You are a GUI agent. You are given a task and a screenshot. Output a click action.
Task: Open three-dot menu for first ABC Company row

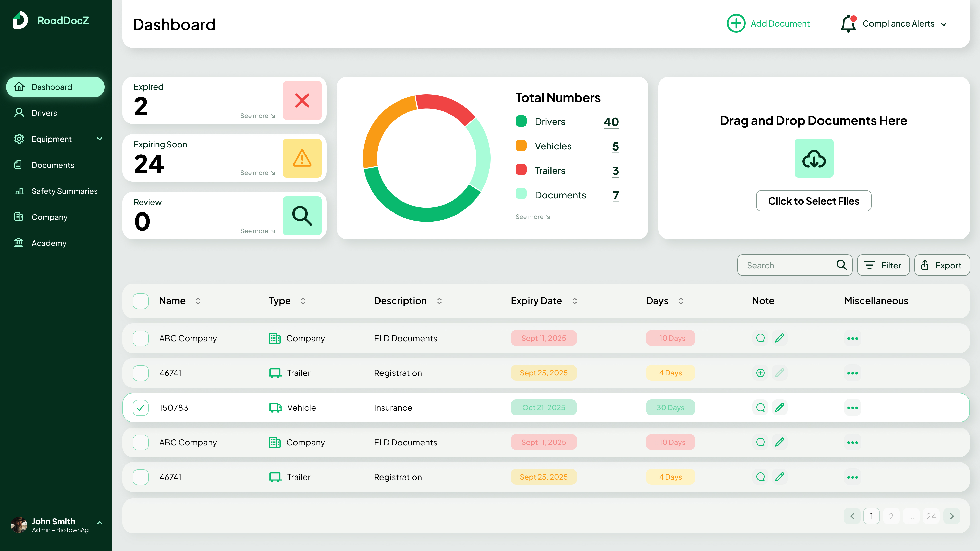(852, 339)
